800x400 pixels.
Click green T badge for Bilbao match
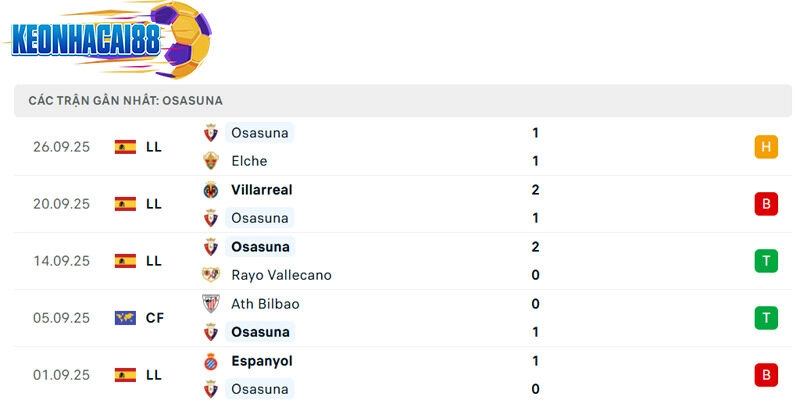(x=766, y=318)
